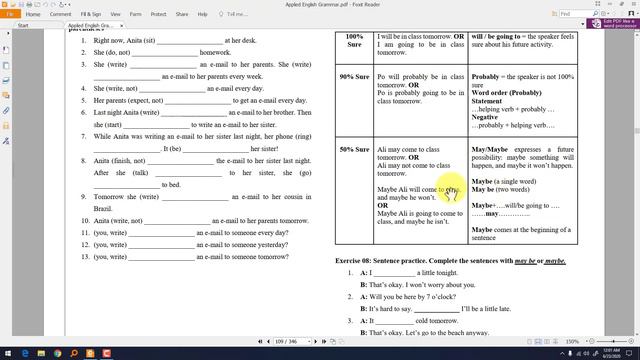Image resolution: width=640 pixels, height=360 pixels.
Task: Select continuous page view mode
Action: click(x=538, y=341)
